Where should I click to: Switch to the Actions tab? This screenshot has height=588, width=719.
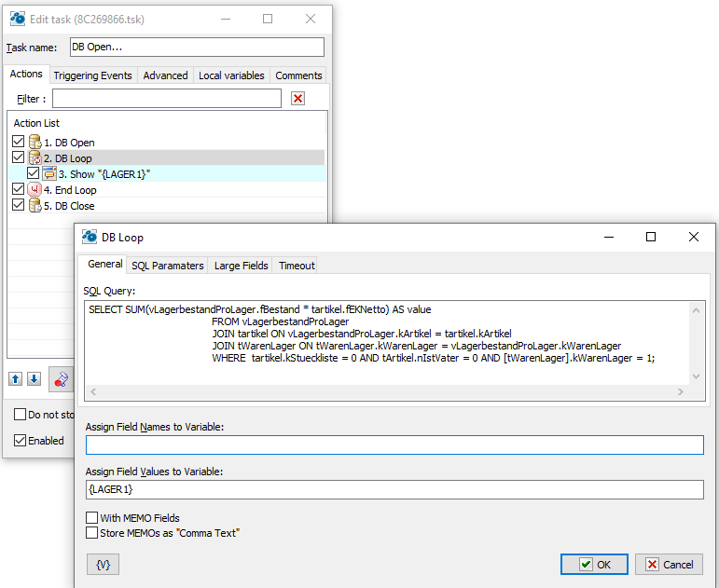(26, 74)
